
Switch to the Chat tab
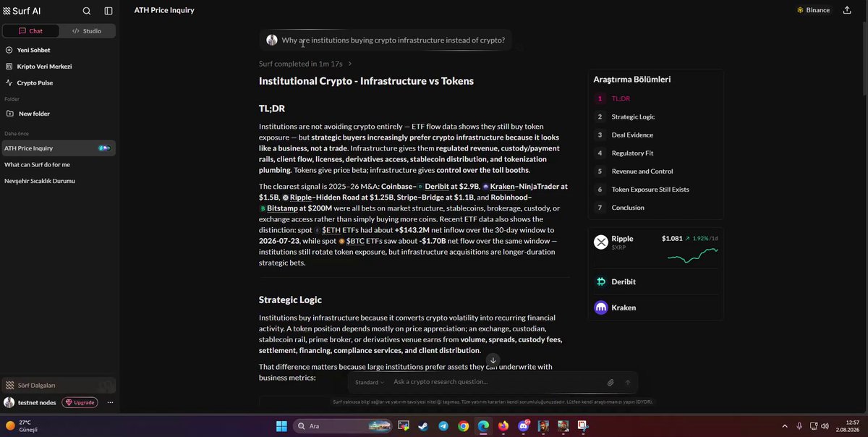(x=30, y=31)
